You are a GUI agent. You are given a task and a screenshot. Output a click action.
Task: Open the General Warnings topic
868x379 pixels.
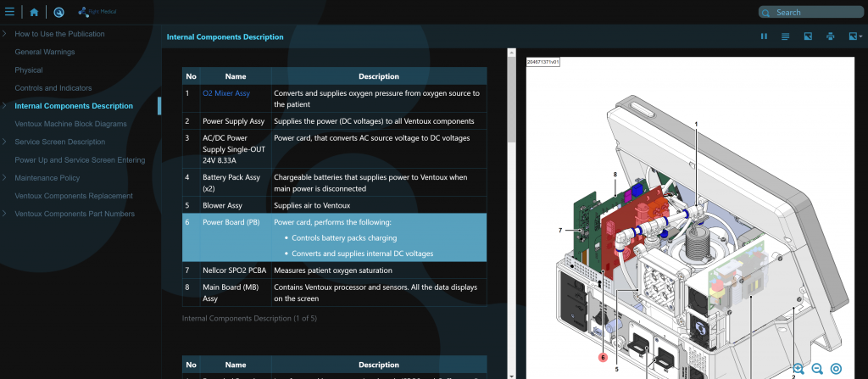45,52
